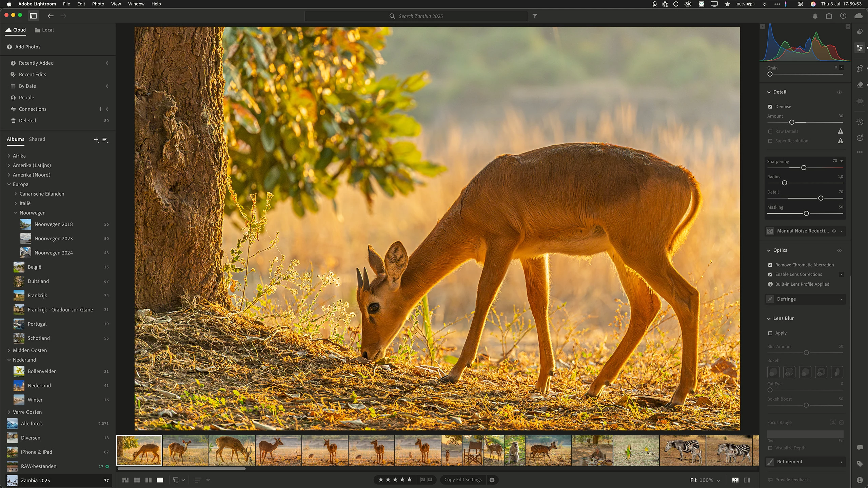
Task: Click Copy Edit Settings button
Action: (463, 480)
